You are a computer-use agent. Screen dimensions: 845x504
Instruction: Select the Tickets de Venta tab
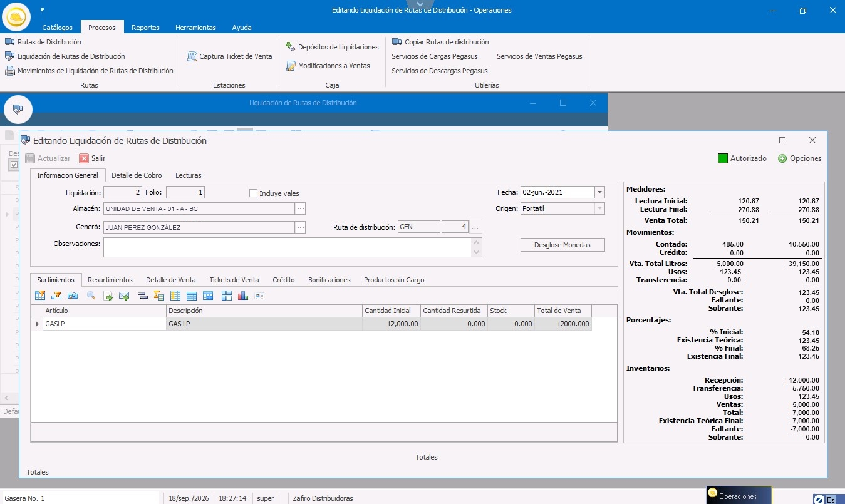234,280
